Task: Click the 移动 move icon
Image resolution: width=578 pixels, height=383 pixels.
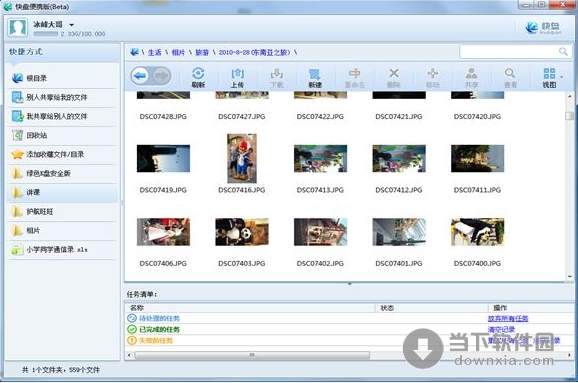Action: tap(433, 73)
